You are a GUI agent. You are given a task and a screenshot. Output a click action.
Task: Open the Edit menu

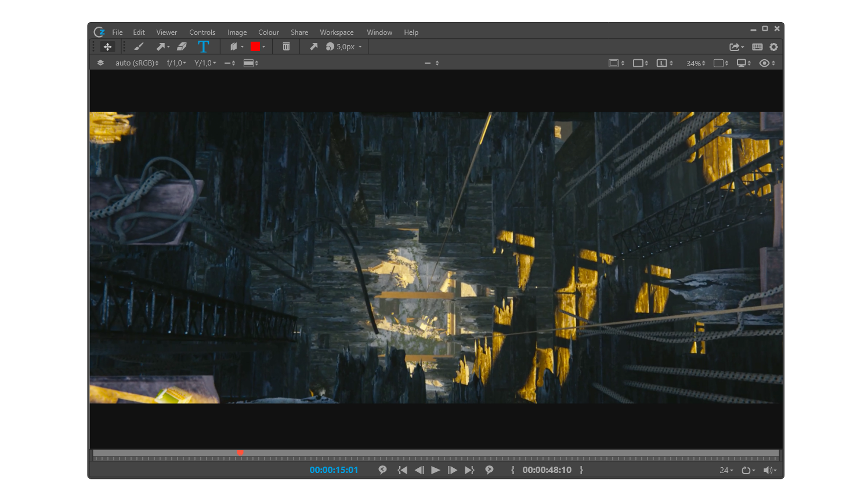[139, 32]
